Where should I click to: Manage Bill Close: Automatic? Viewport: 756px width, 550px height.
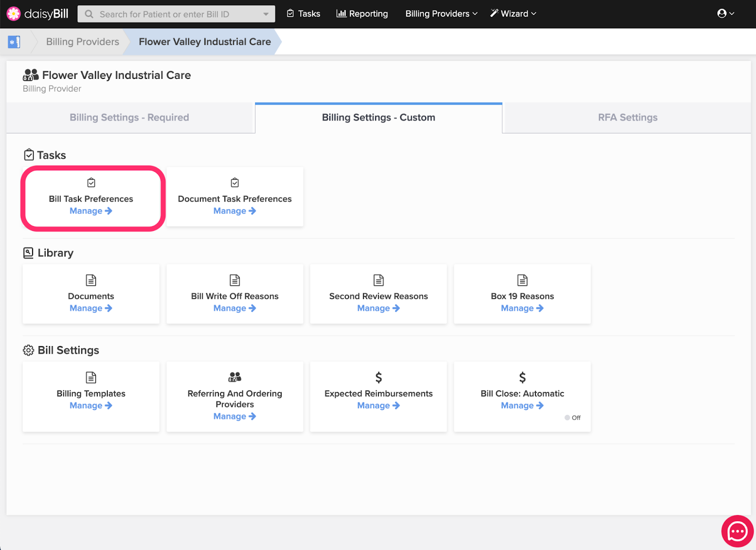click(522, 406)
